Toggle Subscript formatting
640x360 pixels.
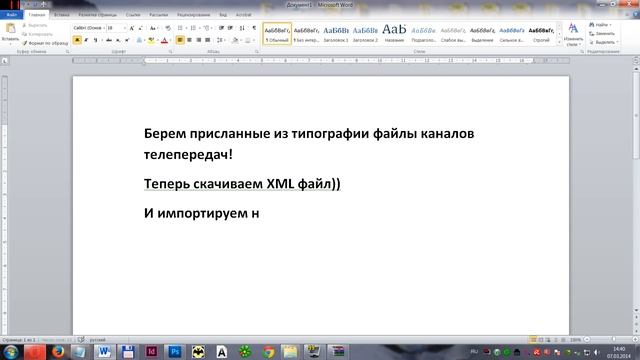tap(118, 40)
